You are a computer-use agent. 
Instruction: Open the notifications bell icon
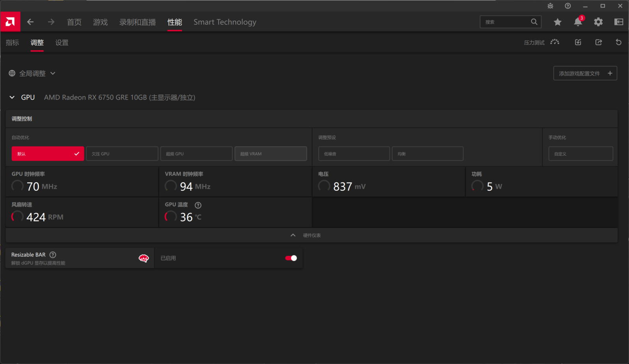pos(578,22)
